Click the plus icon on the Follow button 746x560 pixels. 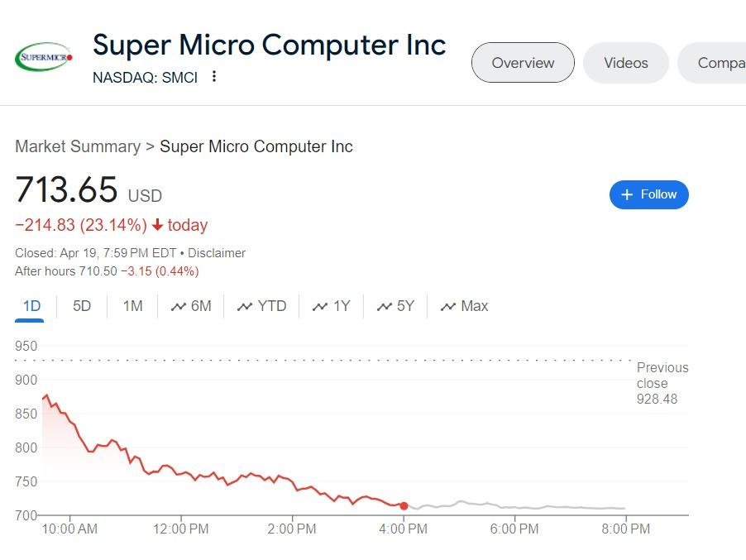point(626,194)
